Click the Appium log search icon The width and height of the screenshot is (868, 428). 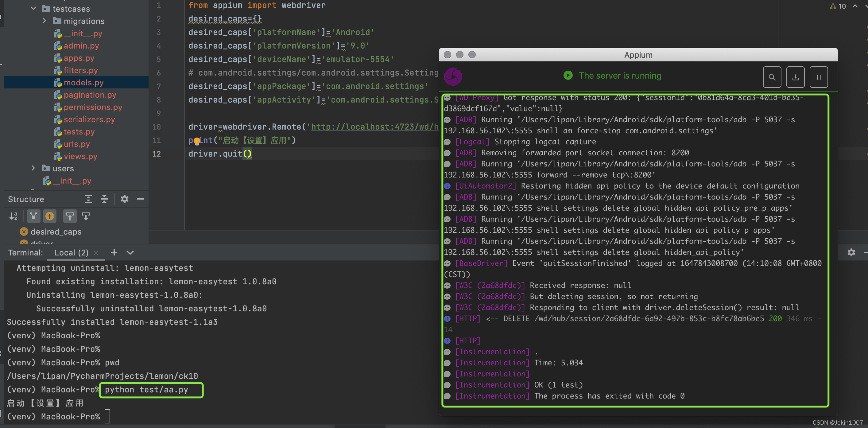tap(772, 77)
